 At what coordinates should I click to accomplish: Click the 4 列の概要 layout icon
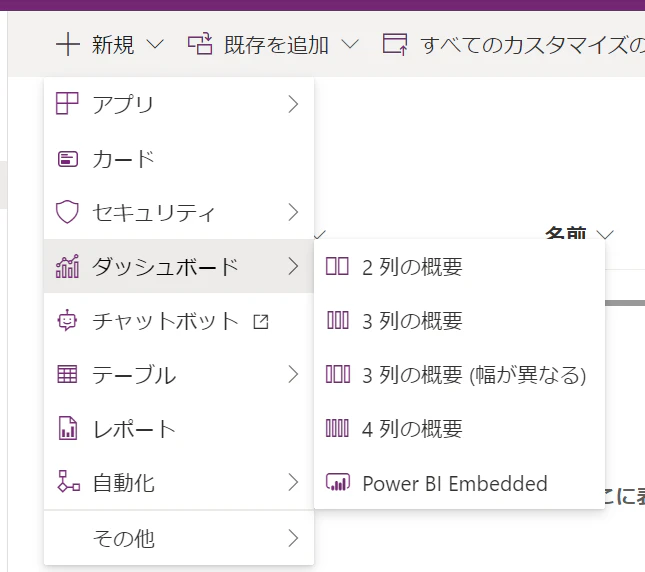337,428
